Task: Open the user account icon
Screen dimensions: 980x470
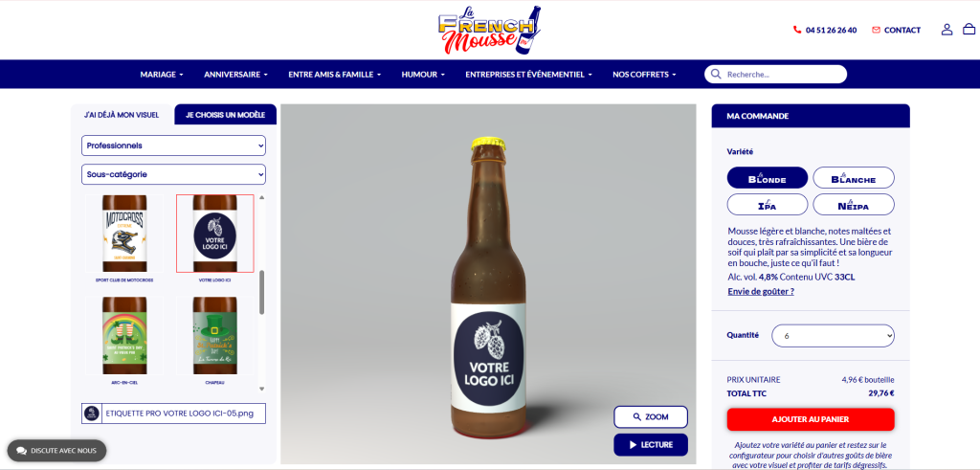Action: point(947,30)
